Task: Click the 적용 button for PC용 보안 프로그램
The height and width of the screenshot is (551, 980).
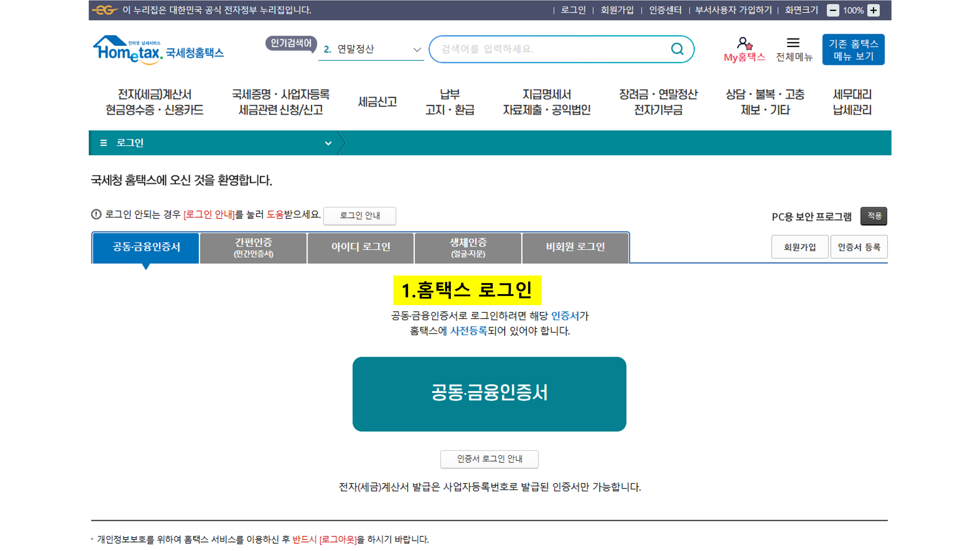Action: tap(874, 216)
